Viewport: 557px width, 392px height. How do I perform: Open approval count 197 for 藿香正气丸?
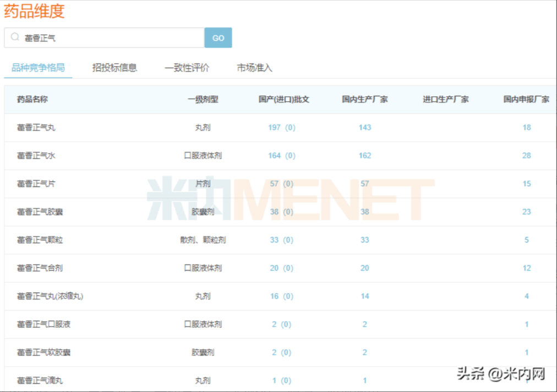[x=274, y=128]
